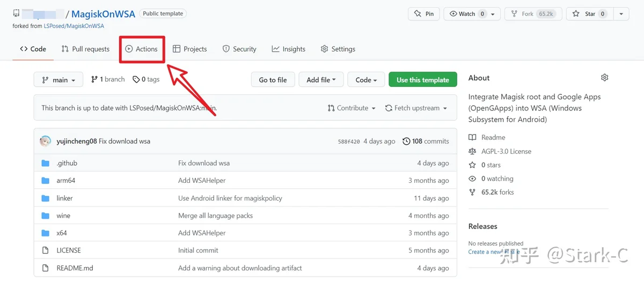Open the Fetch upstream dropdown
This screenshot has width=644, height=281.
point(416,108)
